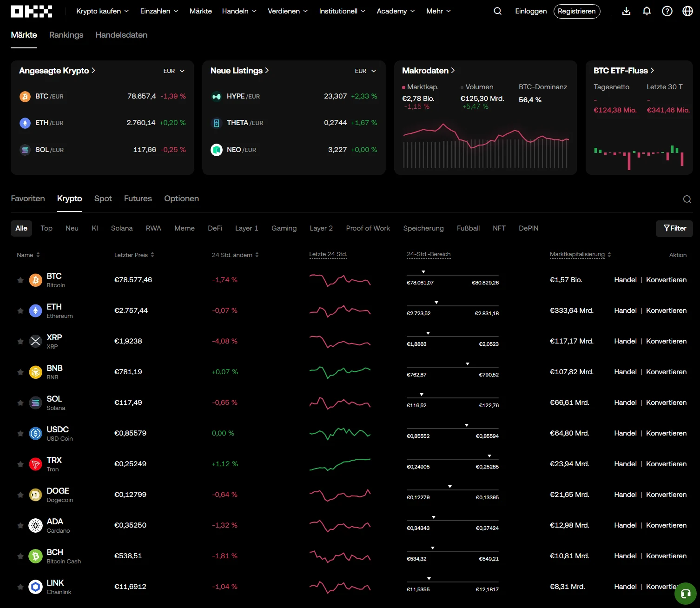
Task: Switch to the Rankings tab
Action: coord(66,35)
